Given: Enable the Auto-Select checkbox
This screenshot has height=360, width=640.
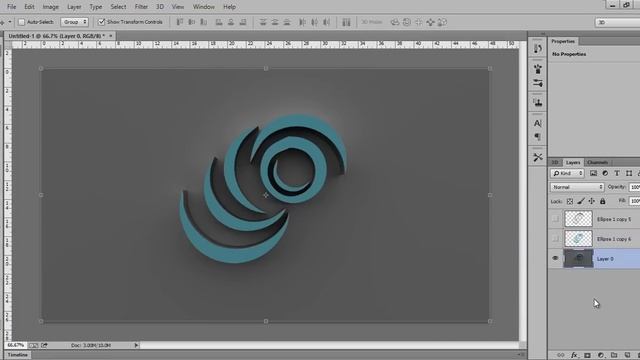Looking at the screenshot, I should point(22,22).
